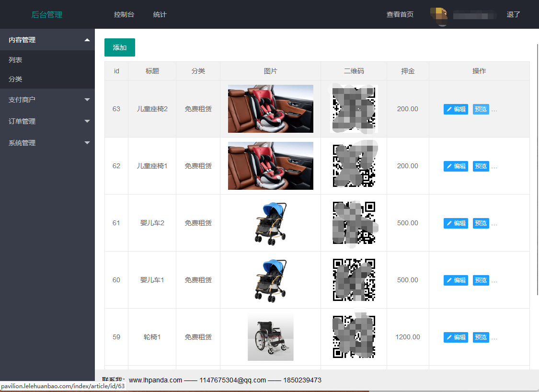This screenshot has height=392, width=539.
Task: Click the 图片 column header
Action: (x=271, y=71)
